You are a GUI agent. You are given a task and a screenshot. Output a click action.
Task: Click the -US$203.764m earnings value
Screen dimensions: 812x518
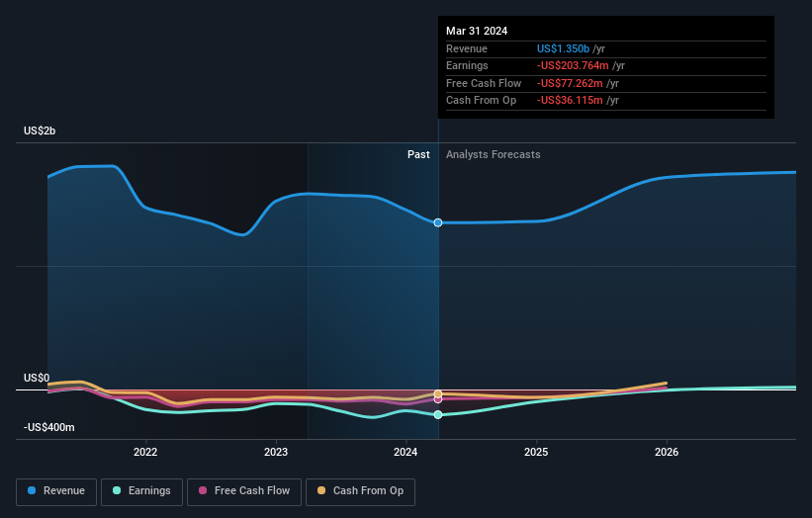click(573, 65)
